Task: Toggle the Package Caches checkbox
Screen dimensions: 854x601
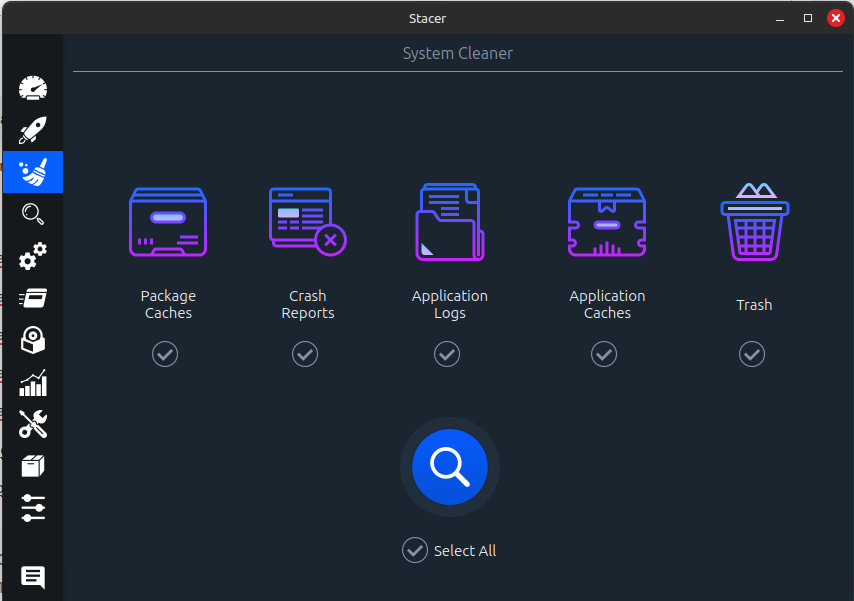Action: pyautogui.click(x=165, y=354)
